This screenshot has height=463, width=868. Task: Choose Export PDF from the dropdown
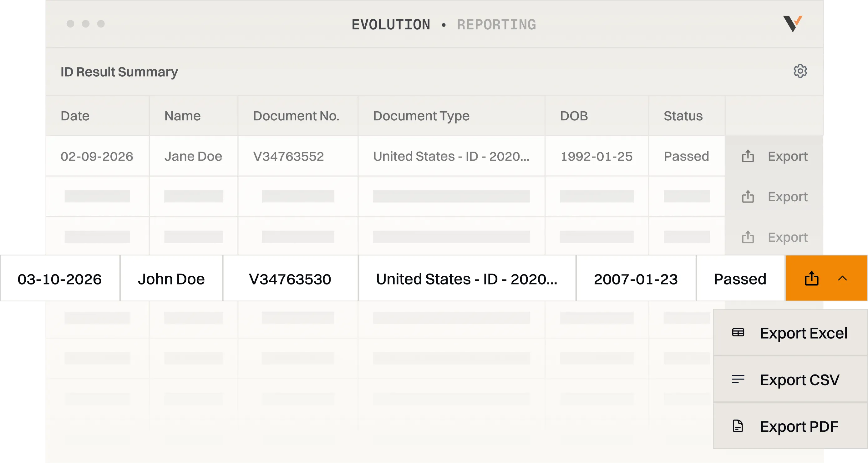tap(790, 426)
